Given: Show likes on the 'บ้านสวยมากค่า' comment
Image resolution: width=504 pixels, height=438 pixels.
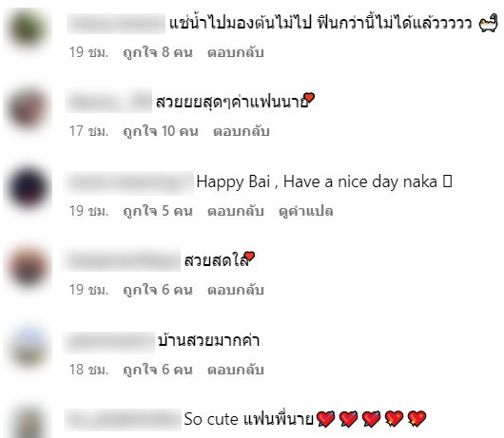Looking at the screenshot, I should (158, 370).
